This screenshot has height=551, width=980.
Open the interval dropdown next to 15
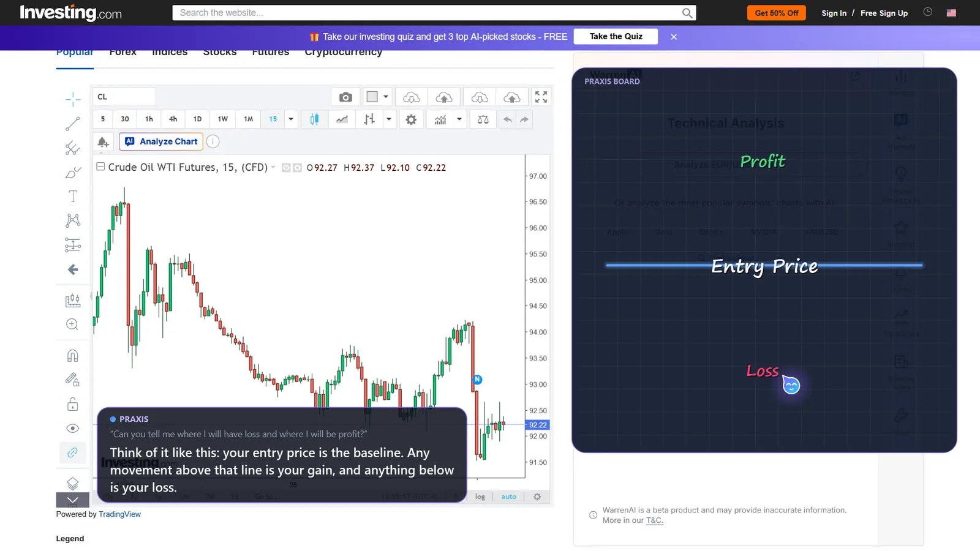point(291,119)
